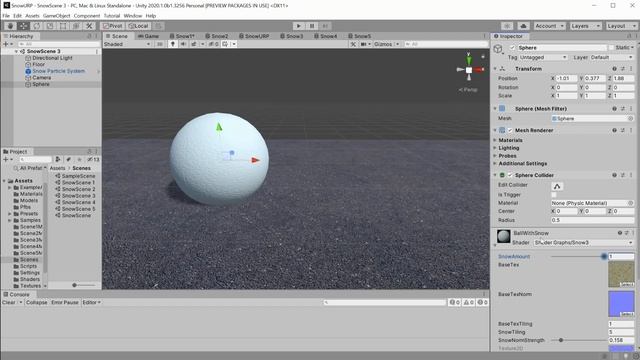Select the BaseTex texture swatch
This screenshot has width=640, height=360.
[x=621, y=274]
